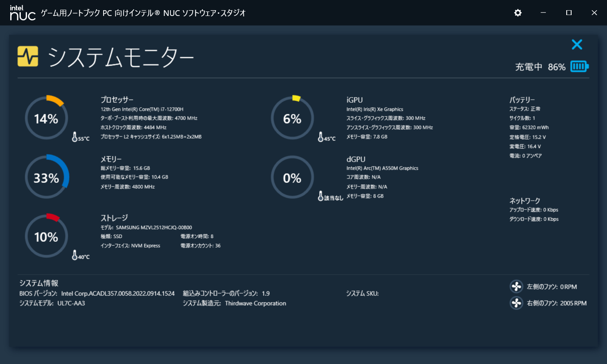Image resolution: width=607 pixels, height=364 pixels.
Task: Click the 実電圧 16.4 V line
Action: click(x=525, y=147)
